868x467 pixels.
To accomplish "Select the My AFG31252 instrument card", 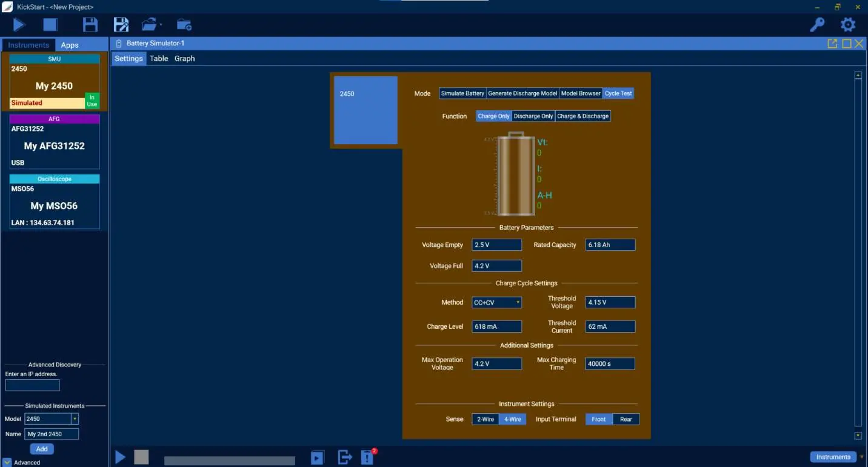I will pyautogui.click(x=55, y=142).
